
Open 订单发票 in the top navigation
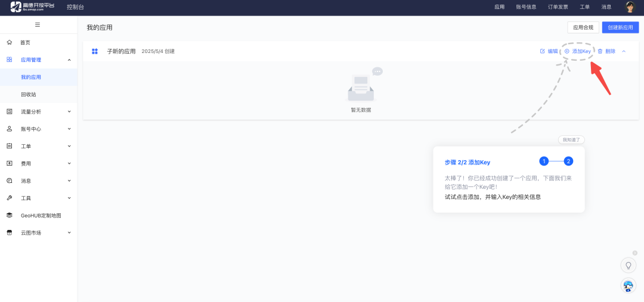click(x=558, y=7)
